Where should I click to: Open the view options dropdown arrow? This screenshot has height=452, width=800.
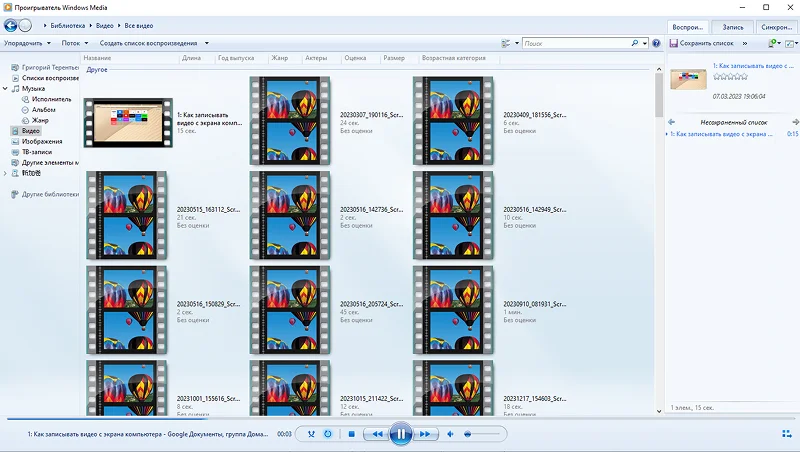pos(517,43)
